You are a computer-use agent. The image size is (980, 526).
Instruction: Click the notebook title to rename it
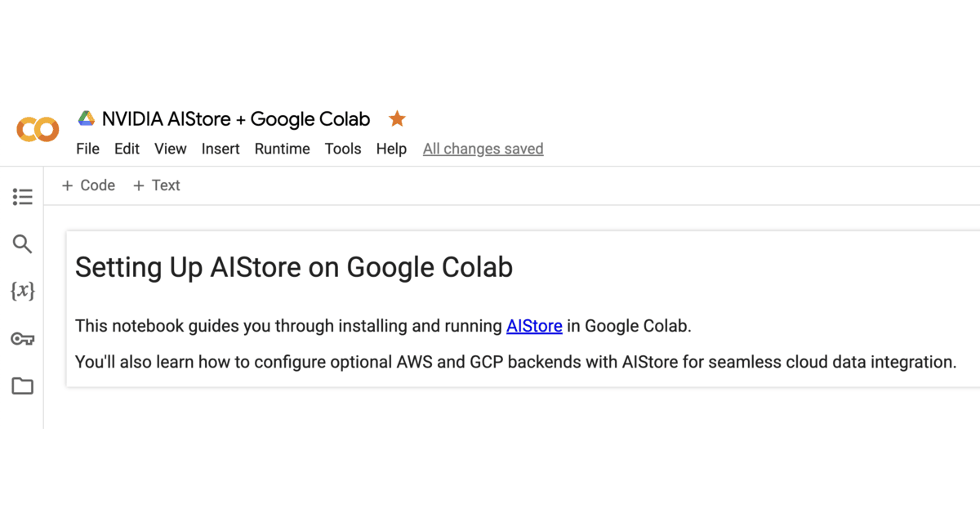pyautogui.click(x=234, y=118)
